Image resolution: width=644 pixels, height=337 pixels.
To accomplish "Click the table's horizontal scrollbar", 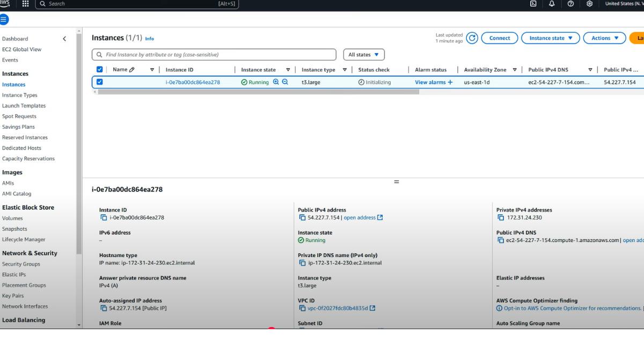I will click(258, 92).
